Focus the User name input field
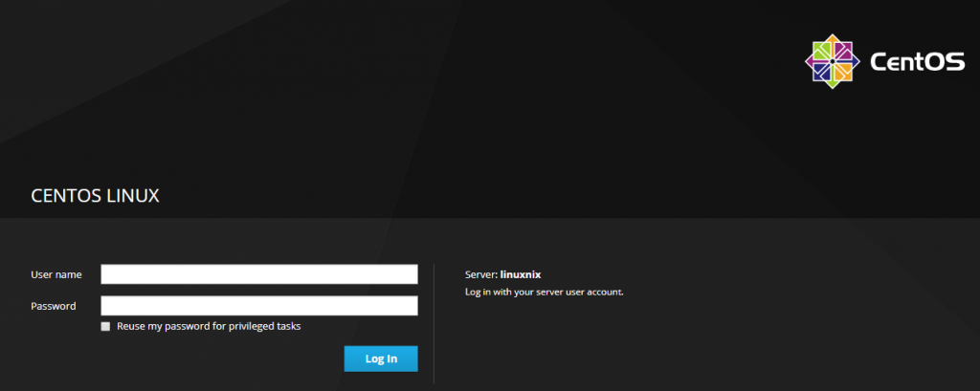 pyautogui.click(x=259, y=274)
